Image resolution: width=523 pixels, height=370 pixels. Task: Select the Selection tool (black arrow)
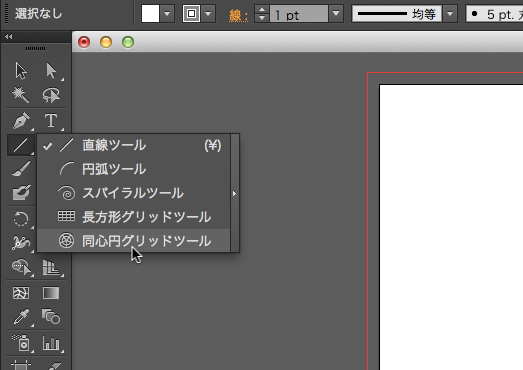[x=21, y=71]
